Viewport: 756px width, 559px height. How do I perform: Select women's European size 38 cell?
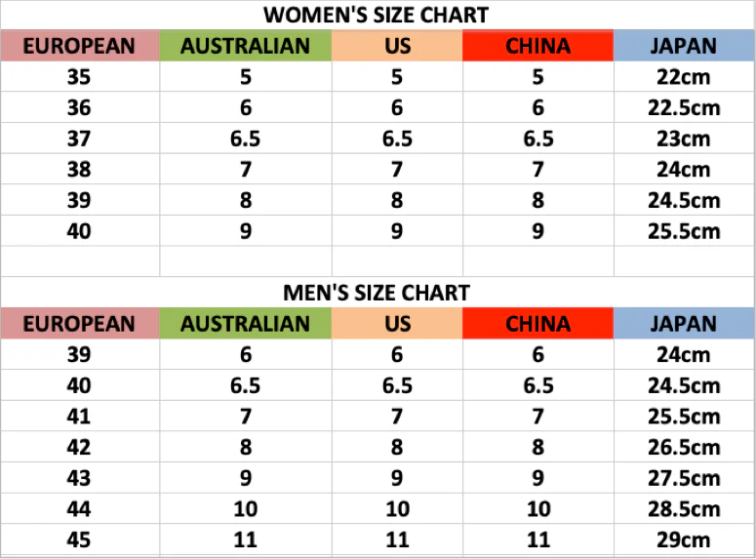[80, 170]
